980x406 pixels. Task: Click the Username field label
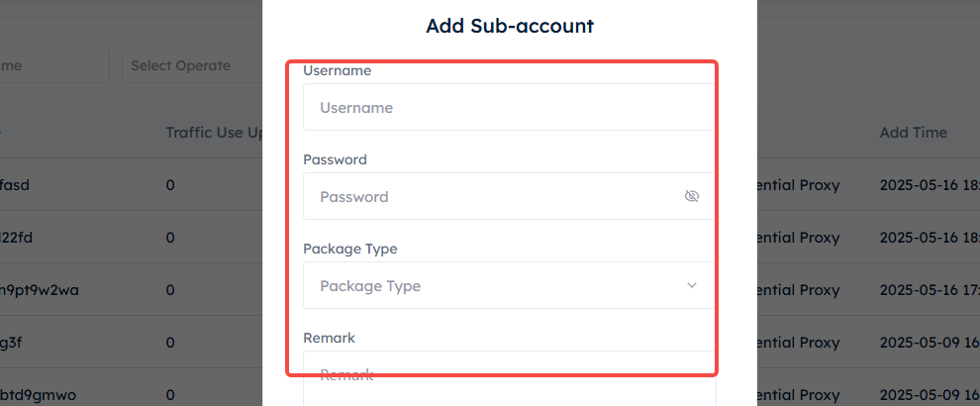click(337, 70)
